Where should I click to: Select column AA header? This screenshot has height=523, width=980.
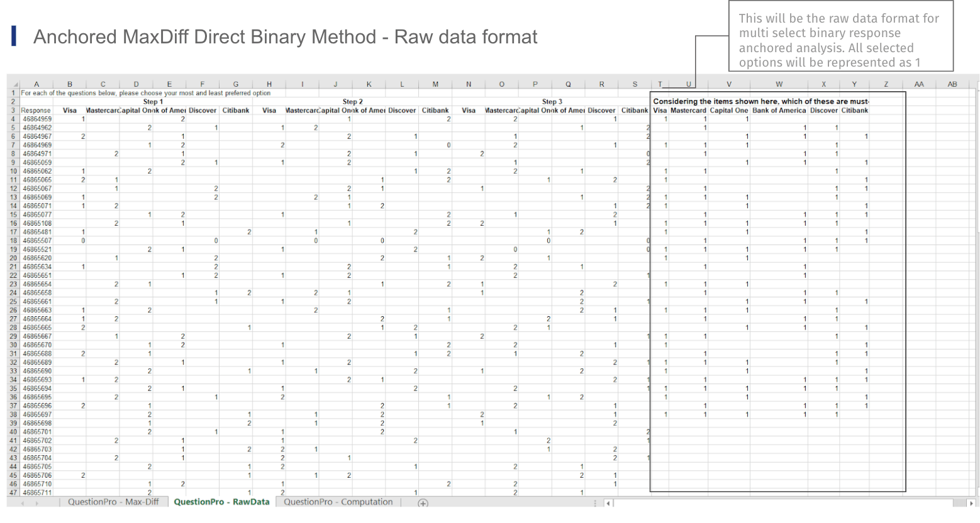coord(919,84)
